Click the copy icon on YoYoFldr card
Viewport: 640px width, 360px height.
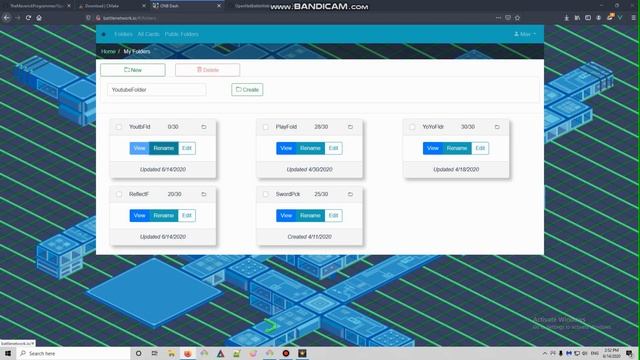(497, 127)
